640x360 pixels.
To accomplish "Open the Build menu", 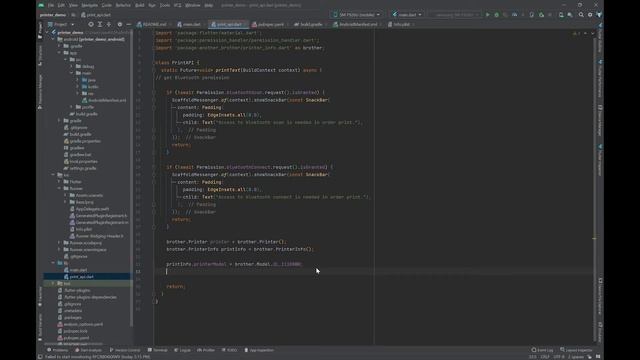I will click(140, 5).
